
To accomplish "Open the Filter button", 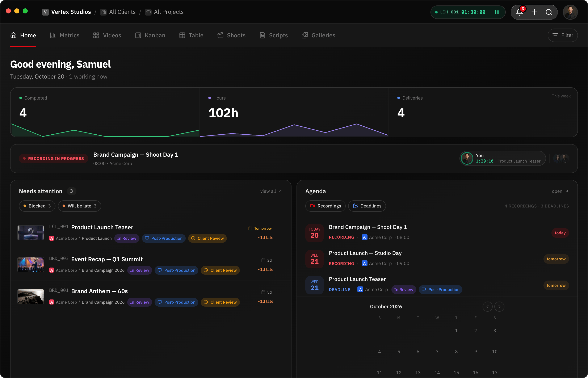I will tap(562, 35).
